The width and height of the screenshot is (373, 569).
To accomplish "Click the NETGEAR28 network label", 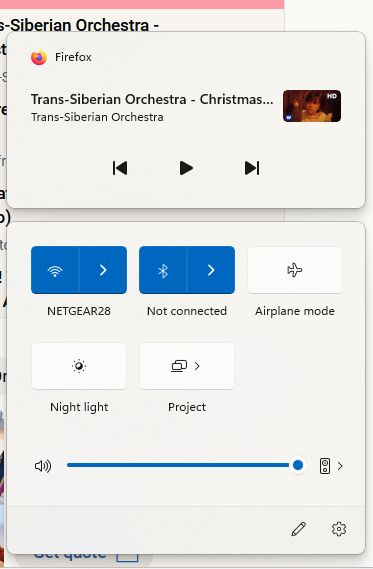I will tap(79, 311).
